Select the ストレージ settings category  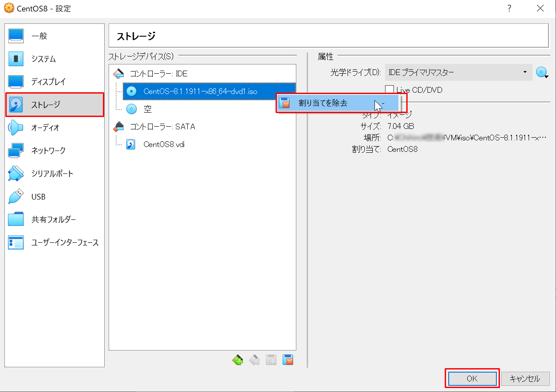pyautogui.click(x=55, y=105)
